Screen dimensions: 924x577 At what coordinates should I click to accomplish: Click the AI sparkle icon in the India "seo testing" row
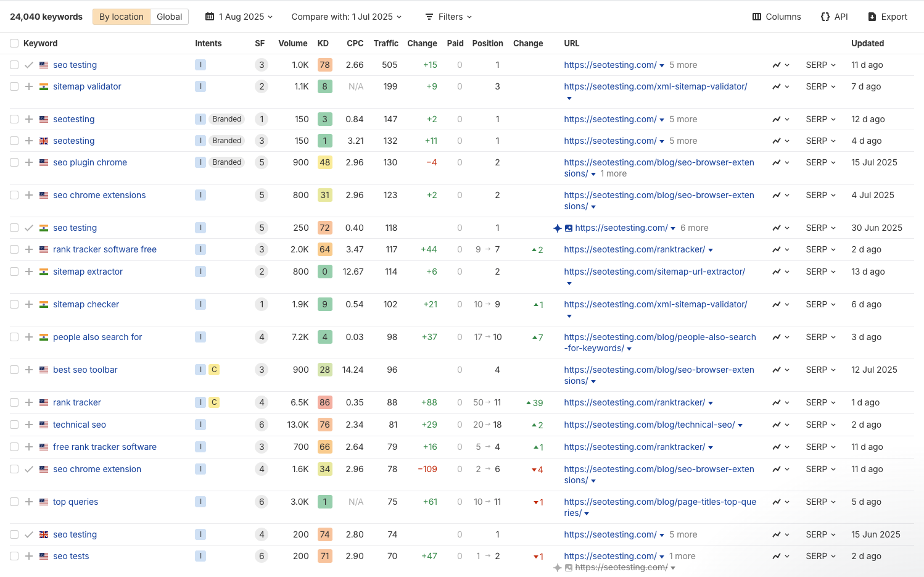tap(558, 228)
